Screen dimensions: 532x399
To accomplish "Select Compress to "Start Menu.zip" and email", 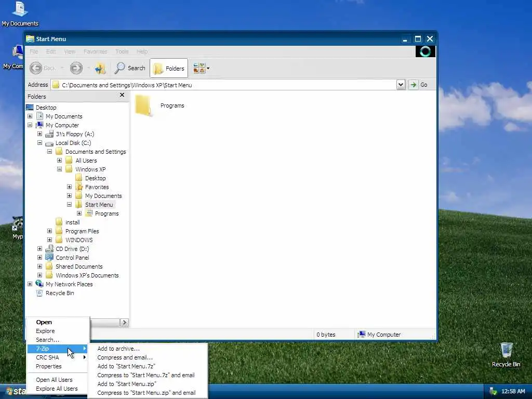I will click(147, 393).
